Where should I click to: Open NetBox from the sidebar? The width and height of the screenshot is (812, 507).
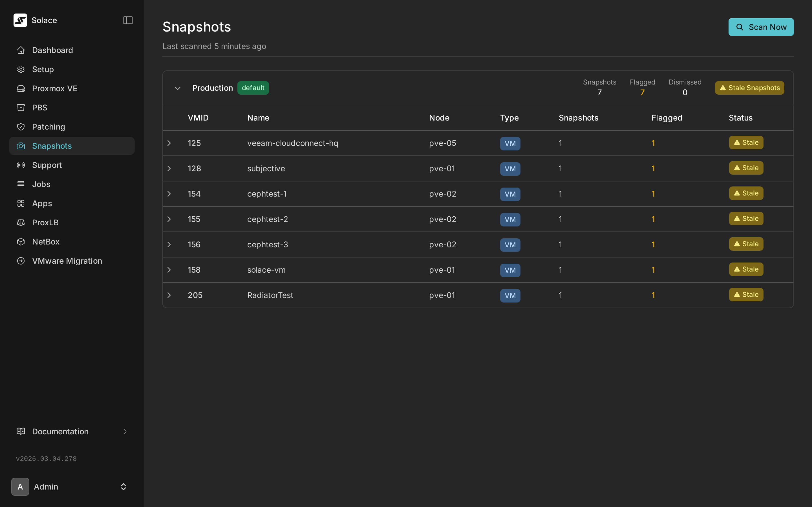tap(46, 241)
